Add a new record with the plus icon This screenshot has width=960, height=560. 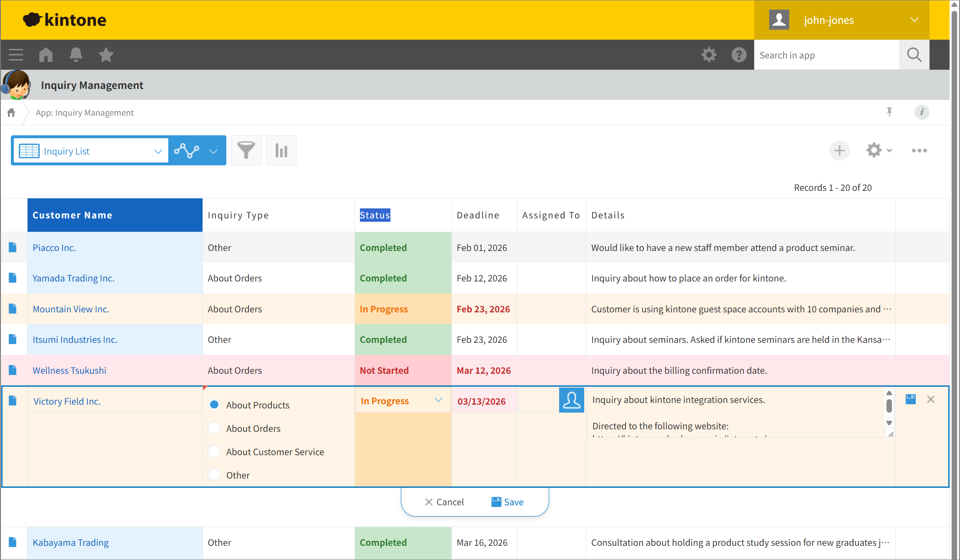pyautogui.click(x=839, y=150)
